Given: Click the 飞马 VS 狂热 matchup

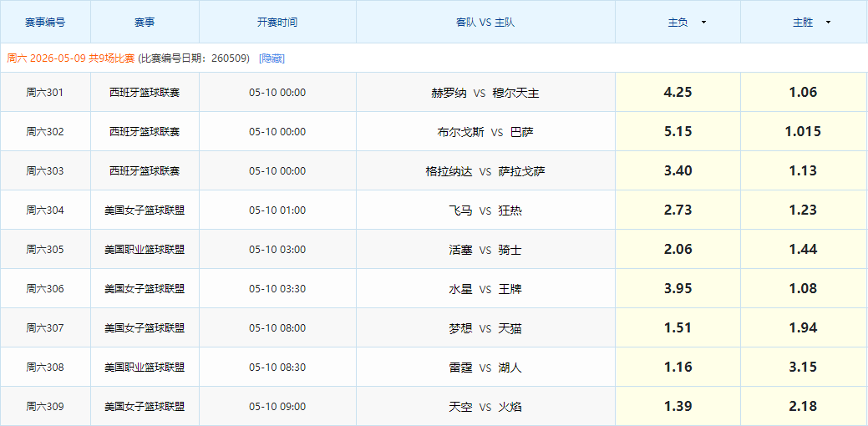Looking at the screenshot, I should [x=485, y=210].
